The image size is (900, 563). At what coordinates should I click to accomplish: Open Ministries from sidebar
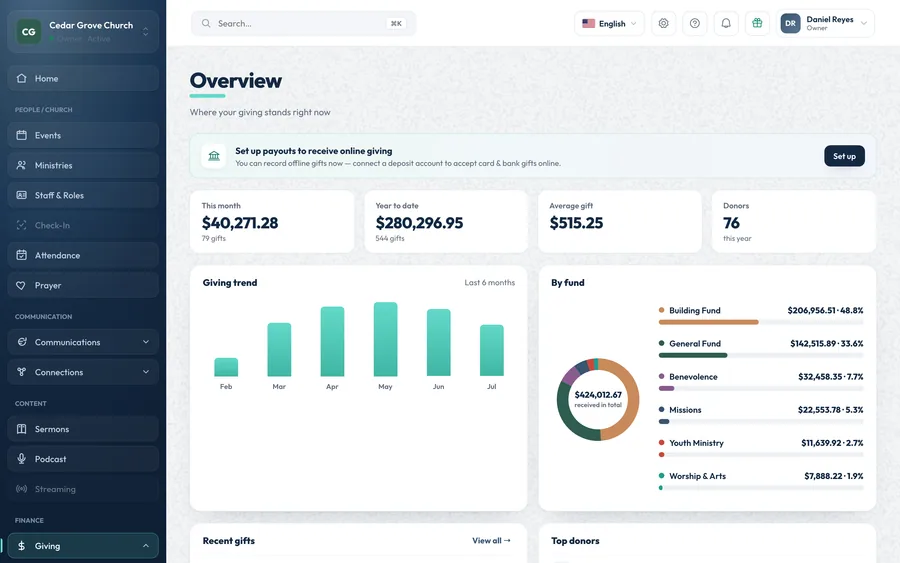83,165
